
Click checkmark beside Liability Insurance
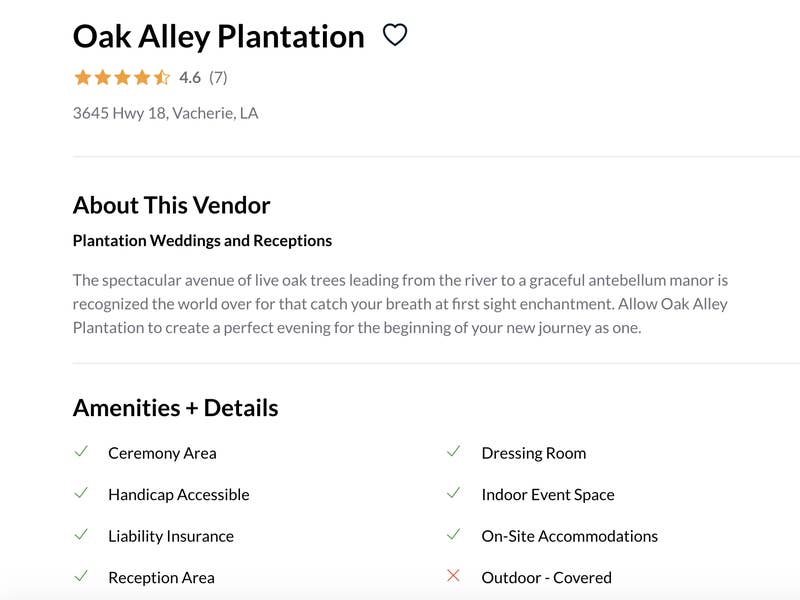pyautogui.click(x=81, y=535)
